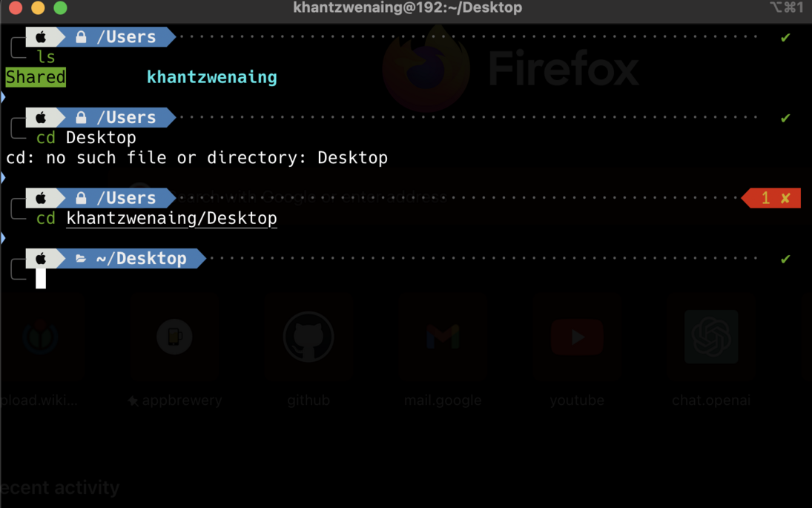Click the highlighted Shared directory name

[36, 77]
